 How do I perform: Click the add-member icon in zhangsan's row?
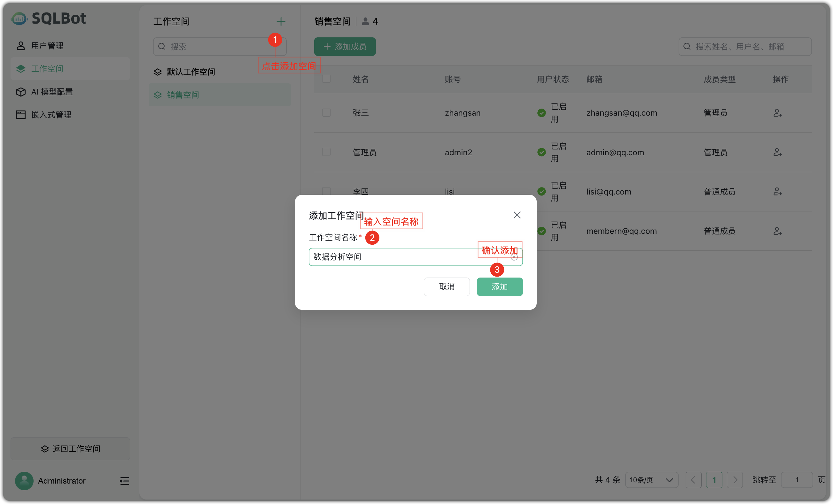coord(777,113)
